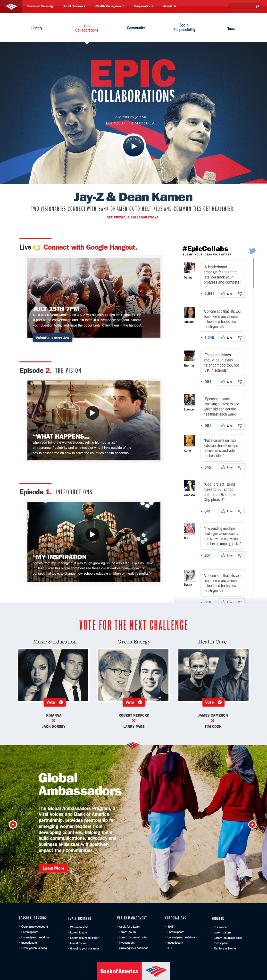
Task: Like Vanessa's Oklahoma City tweet
Action: [227, 511]
